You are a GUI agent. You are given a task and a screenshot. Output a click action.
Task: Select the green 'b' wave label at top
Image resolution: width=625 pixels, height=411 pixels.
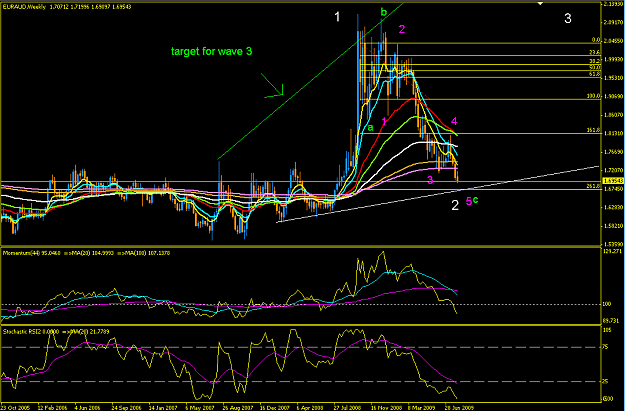pos(383,12)
